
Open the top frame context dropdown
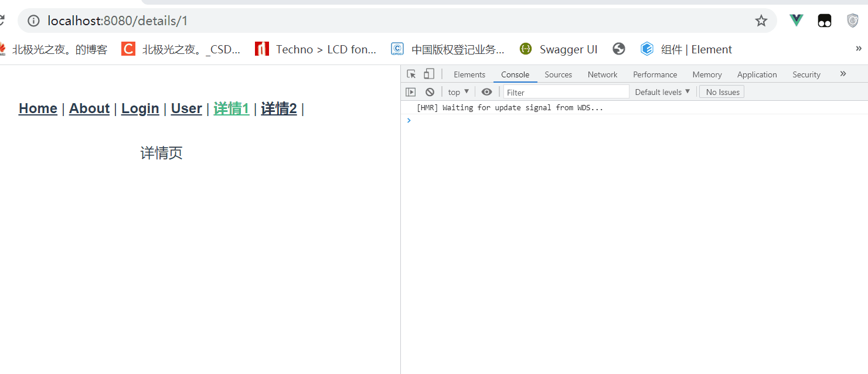point(457,91)
